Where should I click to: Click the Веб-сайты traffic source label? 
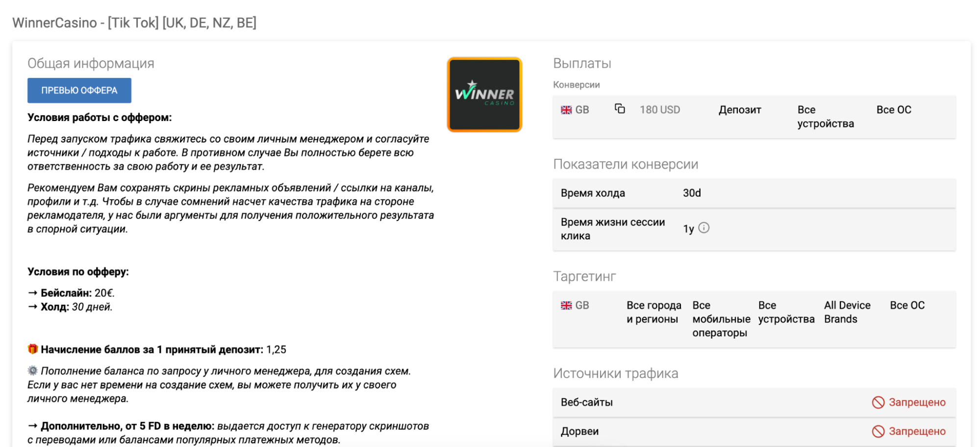(587, 402)
